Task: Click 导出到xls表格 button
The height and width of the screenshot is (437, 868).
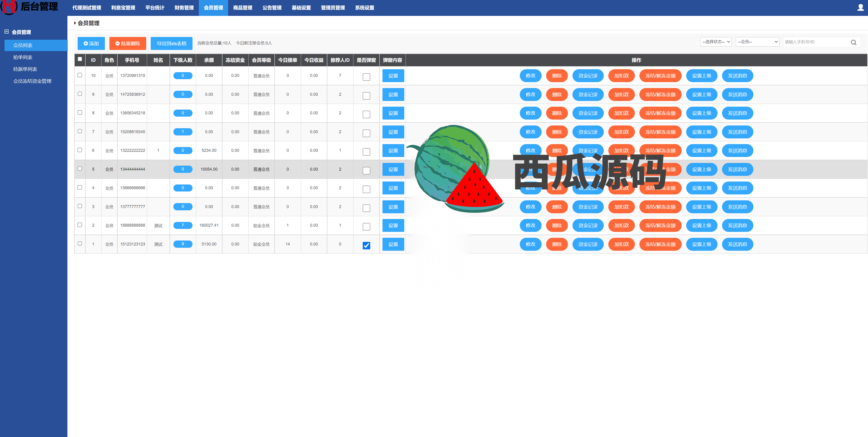Action: tap(172, 44)
